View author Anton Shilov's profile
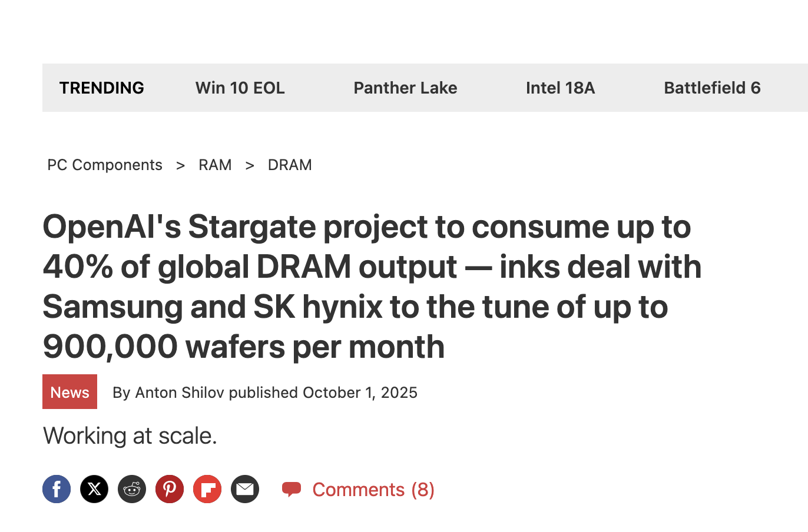 (x=180, y=393)
